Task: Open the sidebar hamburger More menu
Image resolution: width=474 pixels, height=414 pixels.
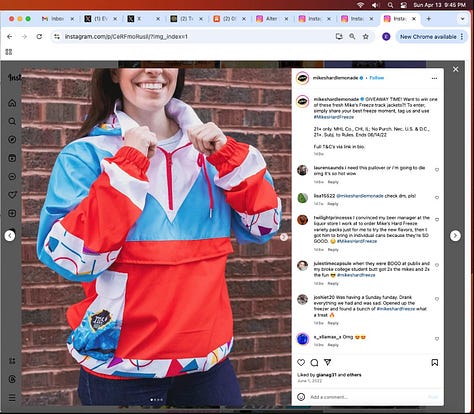Action: coord(12,397)
